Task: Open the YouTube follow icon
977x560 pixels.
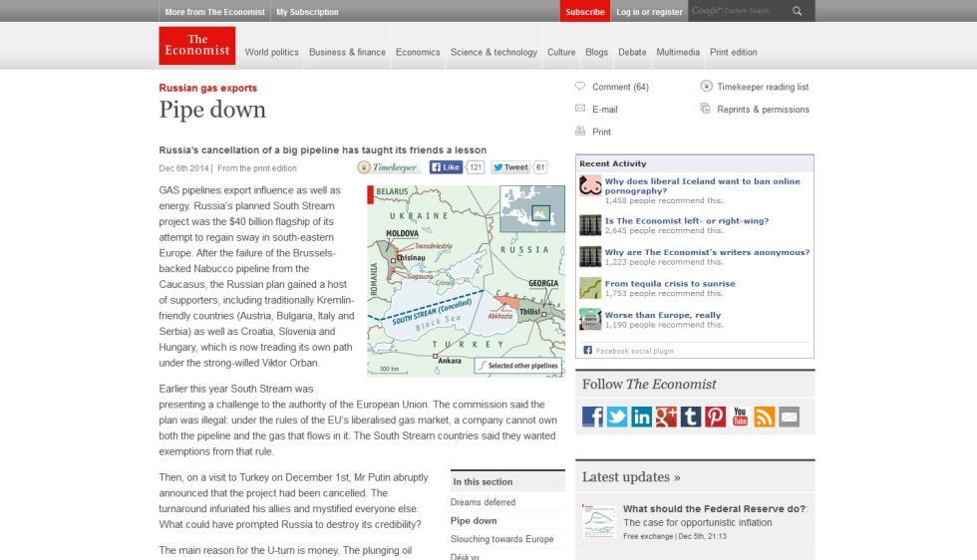Action: coord(740,417)
